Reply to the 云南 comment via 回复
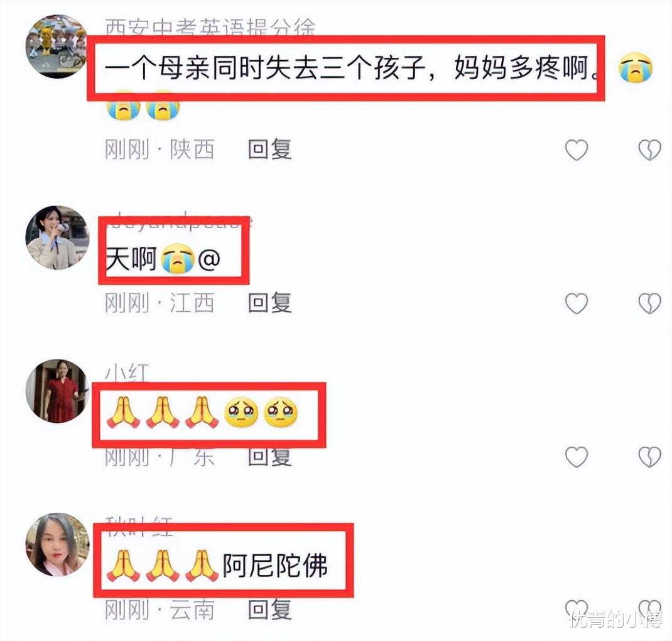This screenshot has height=641, width=672. pyautogui.click(x=270, y=610)
